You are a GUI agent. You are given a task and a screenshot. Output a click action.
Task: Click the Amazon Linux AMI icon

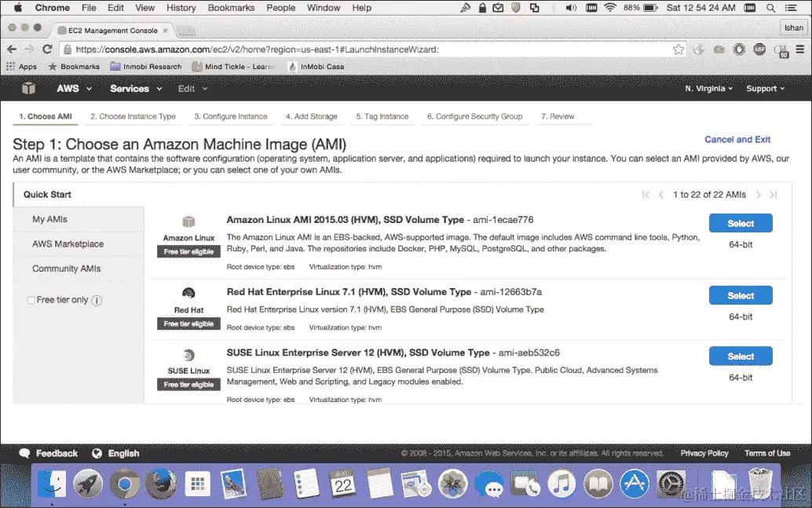(x=188, y=221)
